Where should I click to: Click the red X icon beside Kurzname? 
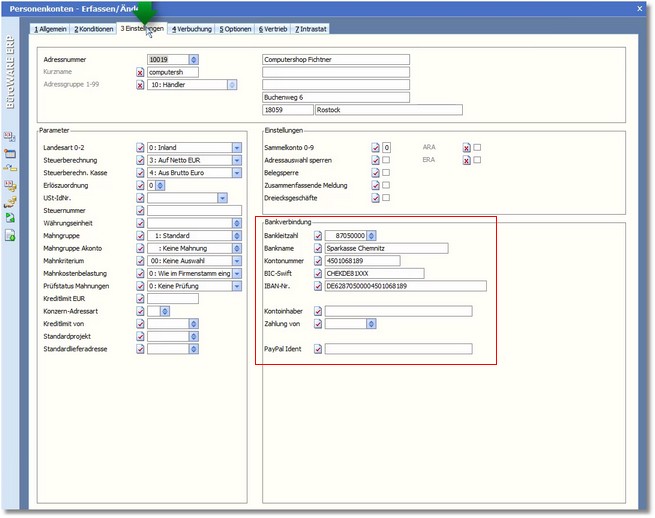point(140,73)
